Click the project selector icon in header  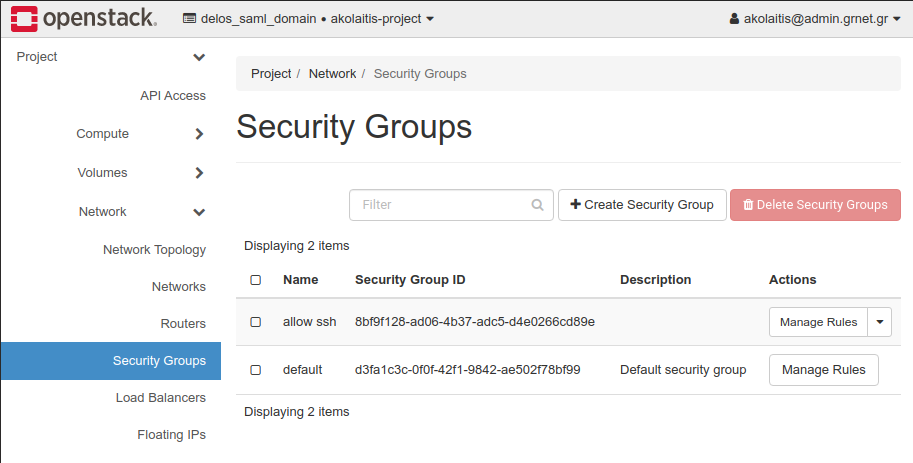coord(190,19)
